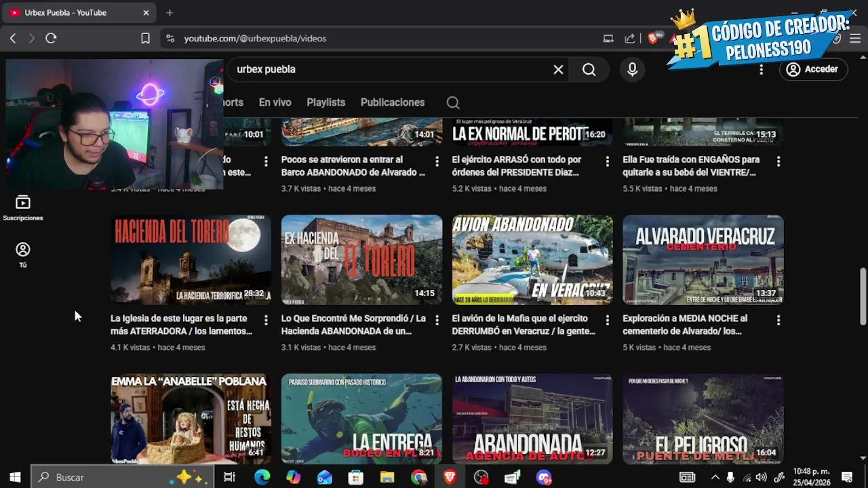
Task: Sign in with the Acceder button
Action: [x=812, y=69]
